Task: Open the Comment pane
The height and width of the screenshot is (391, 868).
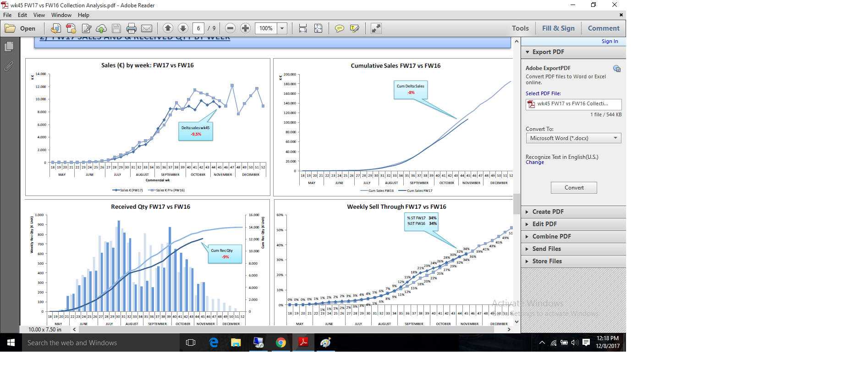Action: (x=604, y=28)
